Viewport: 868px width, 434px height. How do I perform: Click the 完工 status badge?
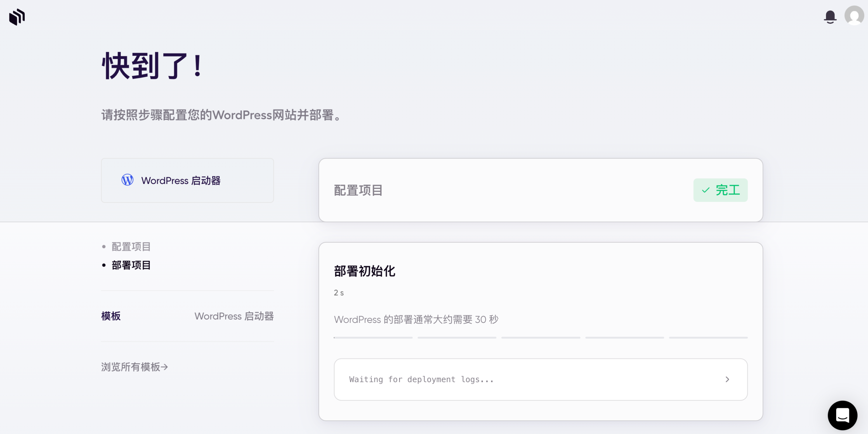[x=721, y=190]
